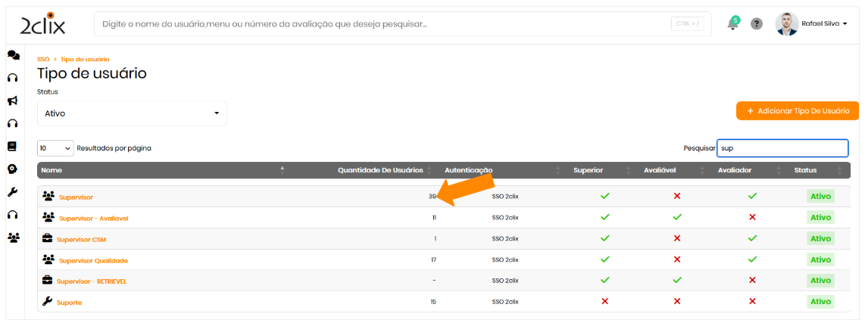Focus the Pesquisar table search field
Image resolution: width=868 pixels, height=326 pixels.
tap(782, 148)
